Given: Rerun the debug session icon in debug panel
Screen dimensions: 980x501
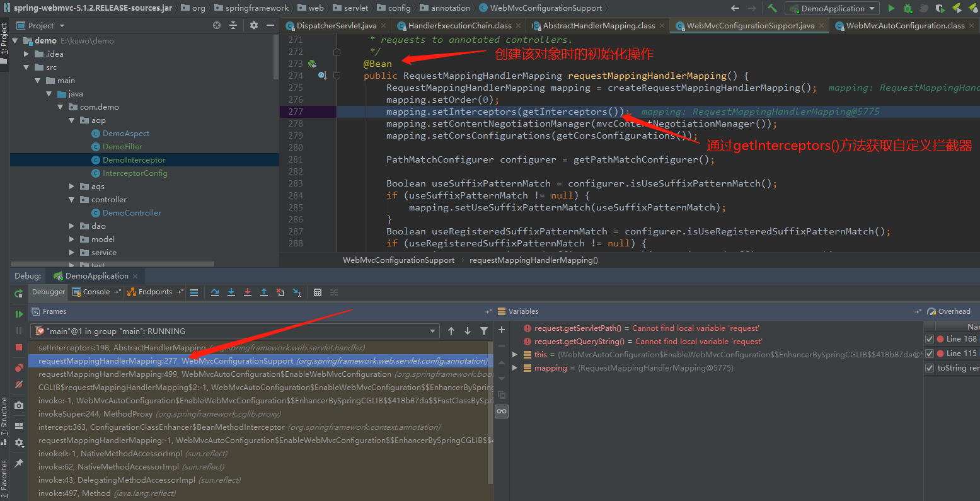Looking at the screenshot, I should (x=18, y=292).
